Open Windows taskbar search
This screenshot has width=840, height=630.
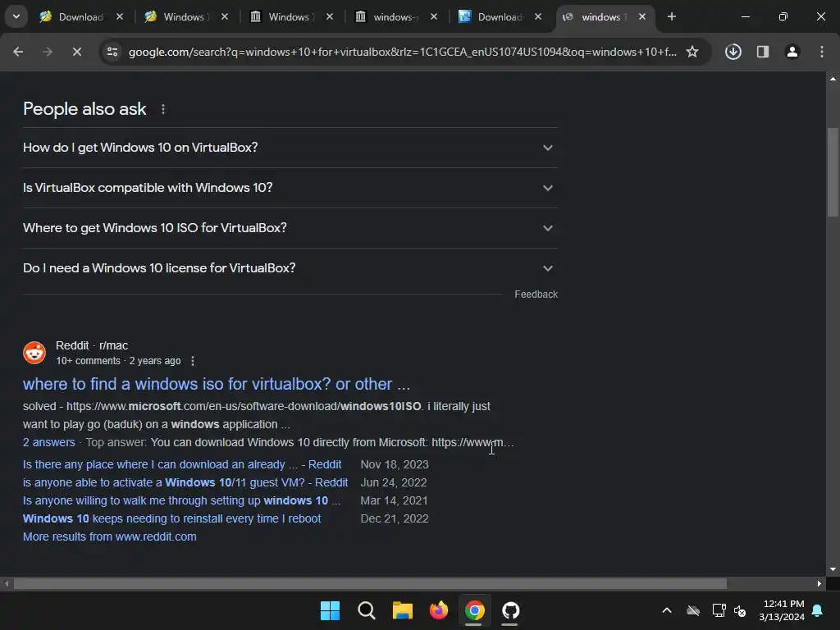click(x=367, y=610)
